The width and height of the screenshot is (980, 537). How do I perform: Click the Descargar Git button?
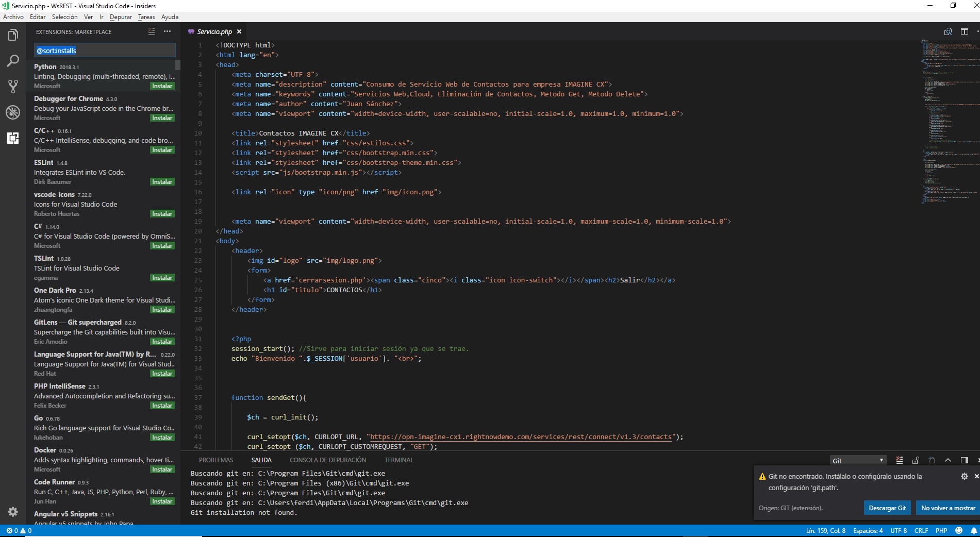(887, 508)
